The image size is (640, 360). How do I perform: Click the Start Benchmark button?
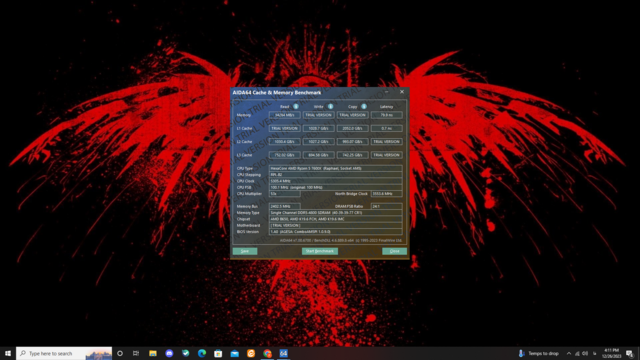coord(320,251)
